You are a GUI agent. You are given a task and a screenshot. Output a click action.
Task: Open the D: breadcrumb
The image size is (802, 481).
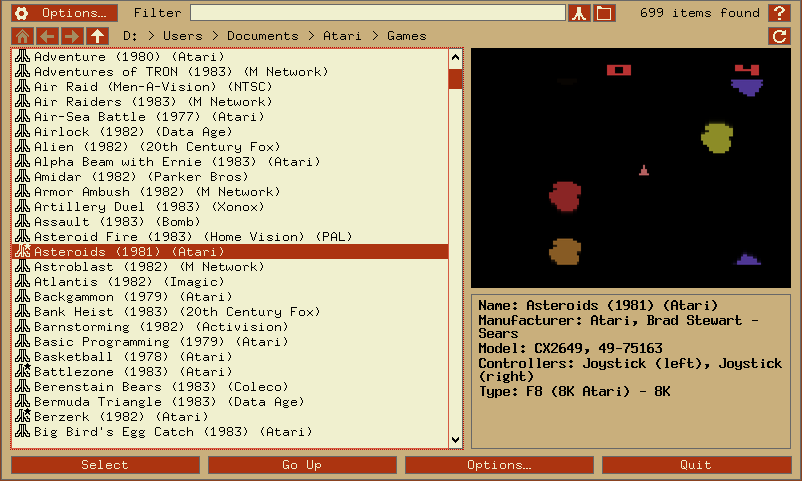tap(130, 36)
